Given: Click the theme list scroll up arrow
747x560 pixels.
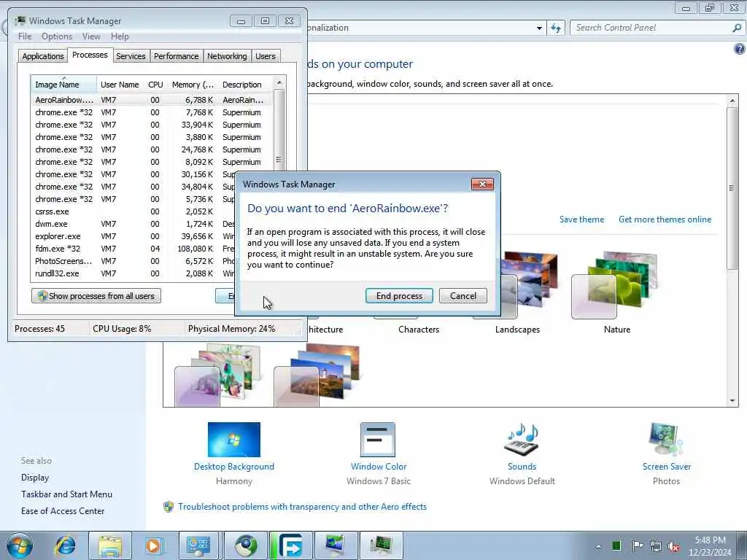Looking at the screenshot, I should coord(732,101).
